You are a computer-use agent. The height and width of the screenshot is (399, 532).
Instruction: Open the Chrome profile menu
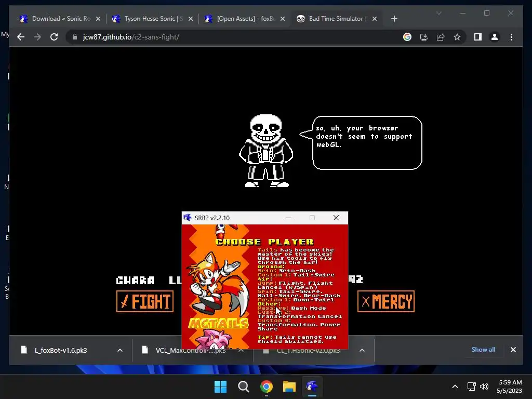point(495,37)
